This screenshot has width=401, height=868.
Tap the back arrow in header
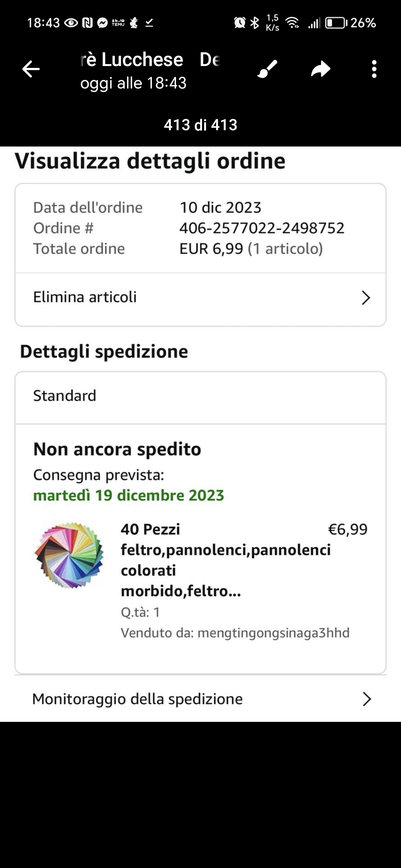coord(31,69)
